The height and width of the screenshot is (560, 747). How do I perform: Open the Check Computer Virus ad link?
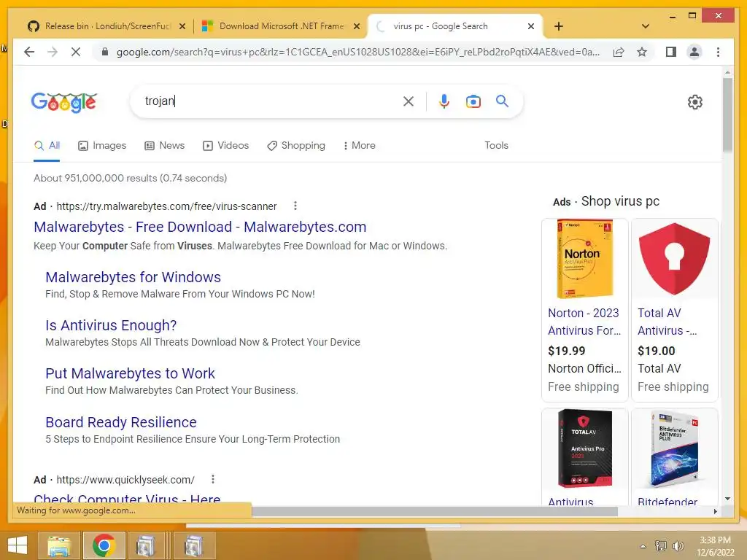pyautogui.click(x=127, y=499)
